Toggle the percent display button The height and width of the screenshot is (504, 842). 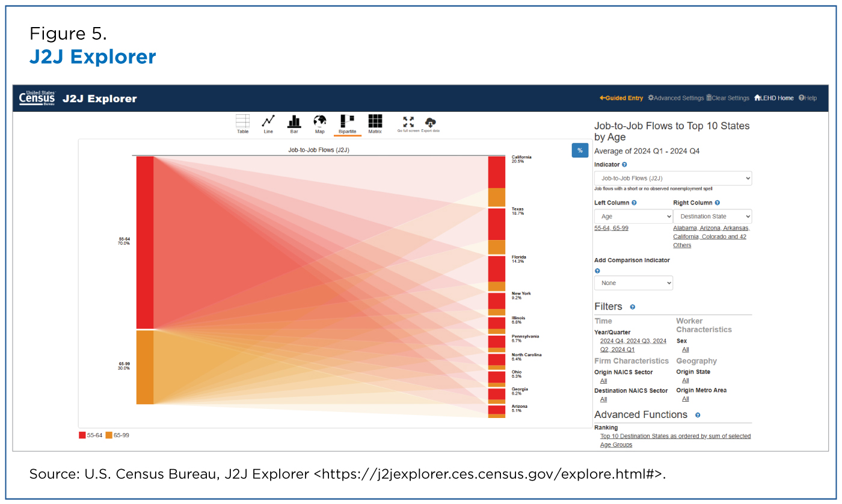coord(580,150)
